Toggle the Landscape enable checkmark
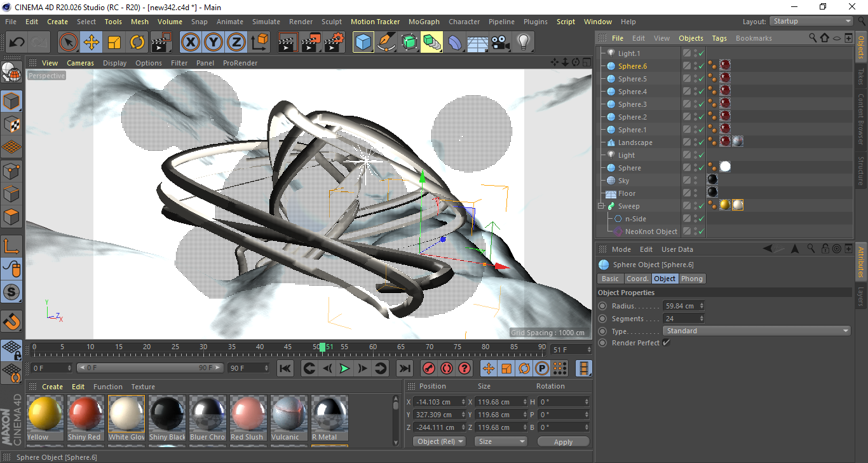This screenshot has width=868, height=463. pos(701,142)
